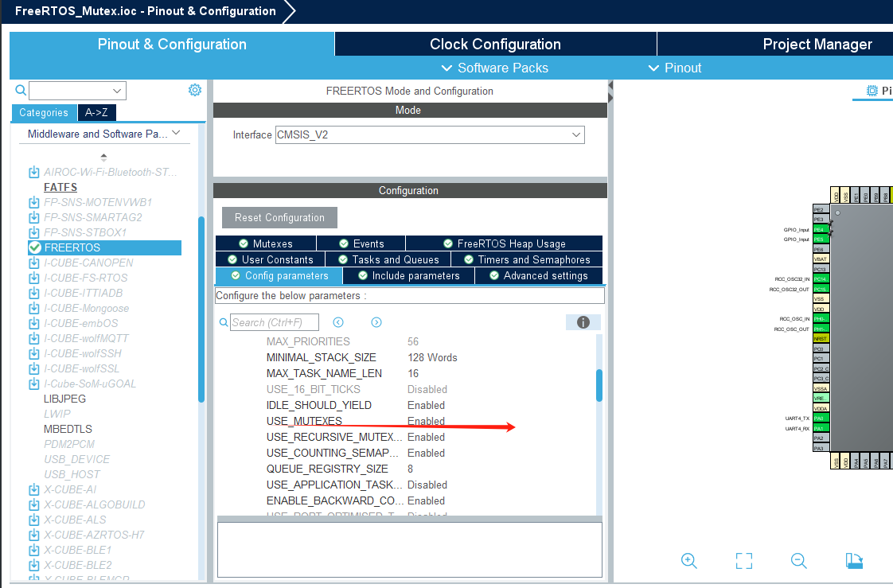893x588 pixels.
Task: Click download icon beside I-CUBE-wolfSSH
Action: (x=34, y=353)
